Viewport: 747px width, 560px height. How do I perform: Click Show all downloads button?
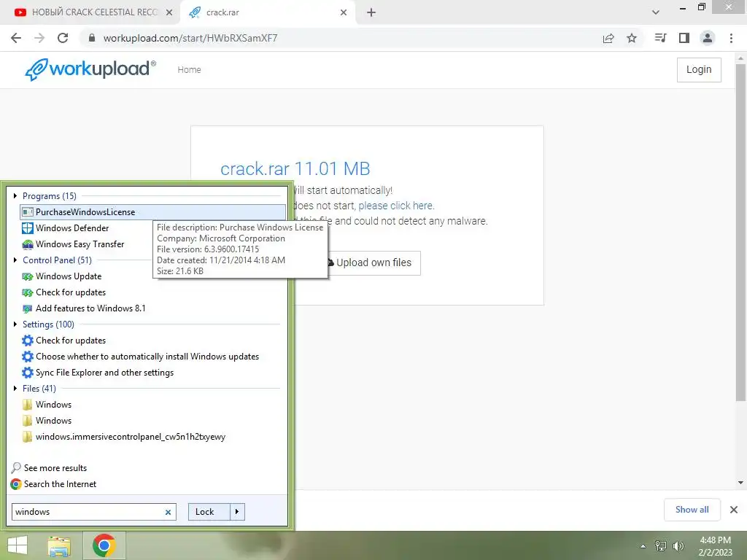pyautogui.click(x=692, y=510)
